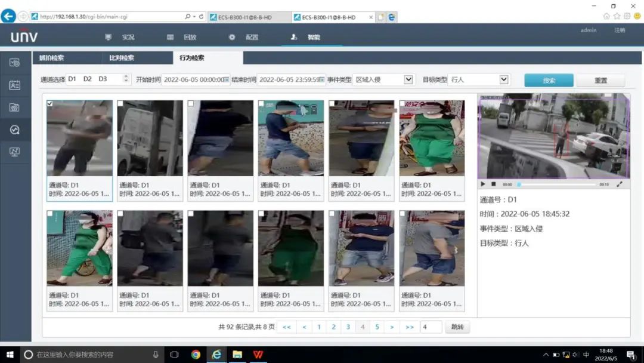
Task: Expand the 事件类型 dropdown showing 区域入侵
Action: point(408,79)
